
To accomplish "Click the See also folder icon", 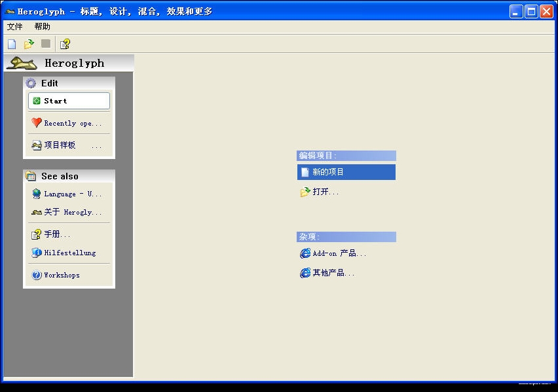I will pyautogui.click(x=31, y=176).
